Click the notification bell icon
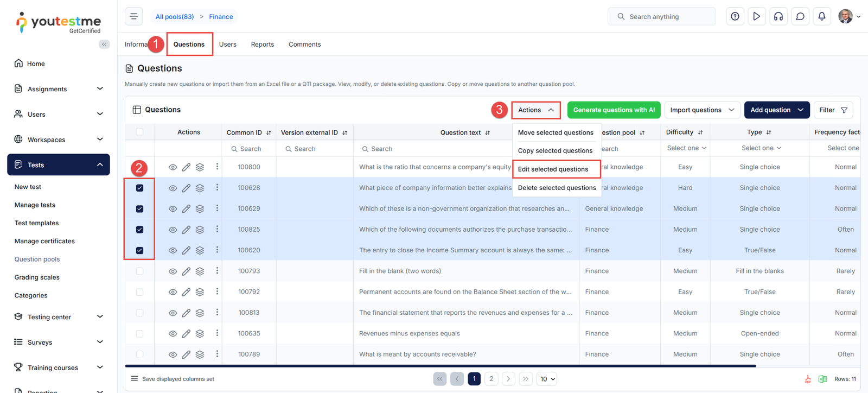This screenshot has height=393, width=868. click(x=821, y=16)
